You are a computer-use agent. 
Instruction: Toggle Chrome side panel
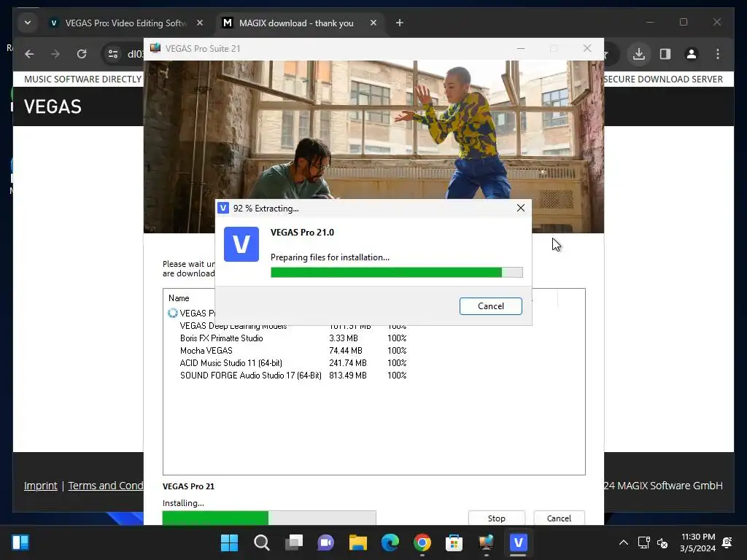(665, 54)
